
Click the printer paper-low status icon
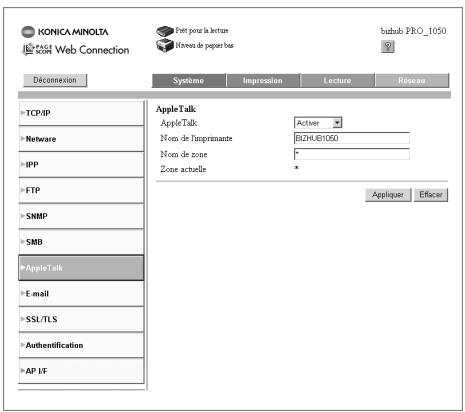coord(165,45)
